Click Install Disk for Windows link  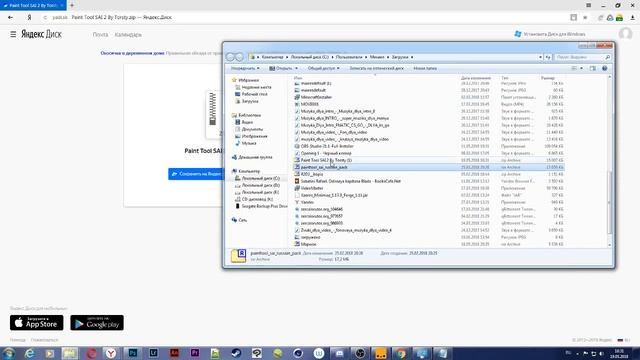click(550, 34)
